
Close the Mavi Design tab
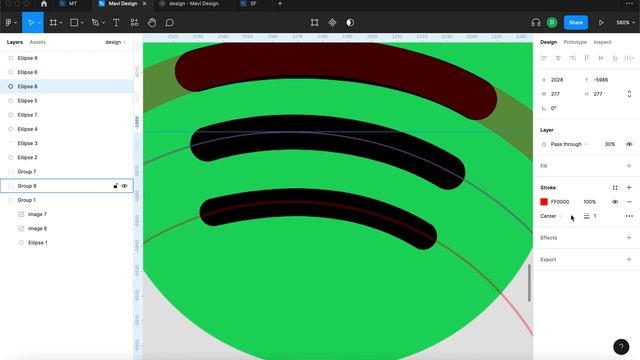[144, 4]
